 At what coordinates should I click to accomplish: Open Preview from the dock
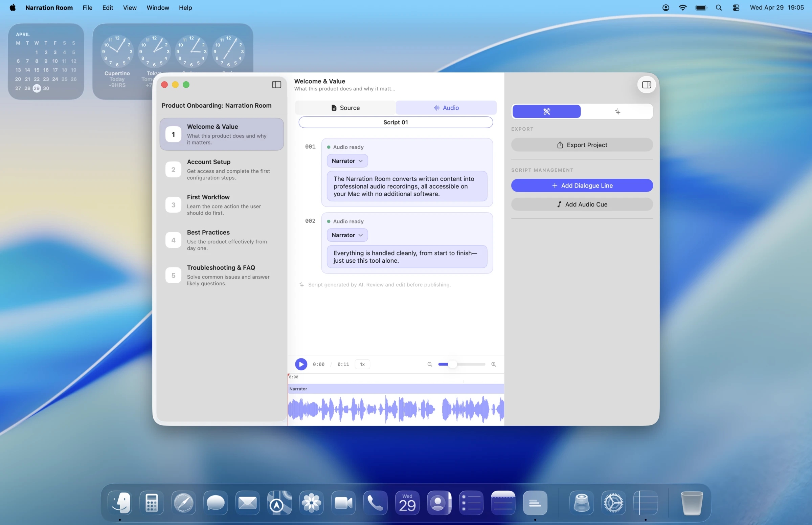581,503
